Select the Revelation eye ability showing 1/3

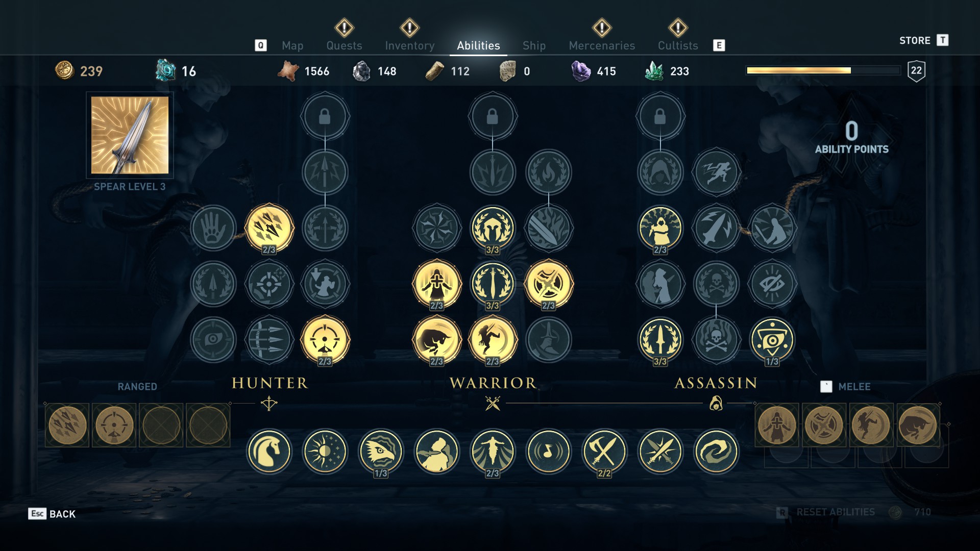coord(772,340)
